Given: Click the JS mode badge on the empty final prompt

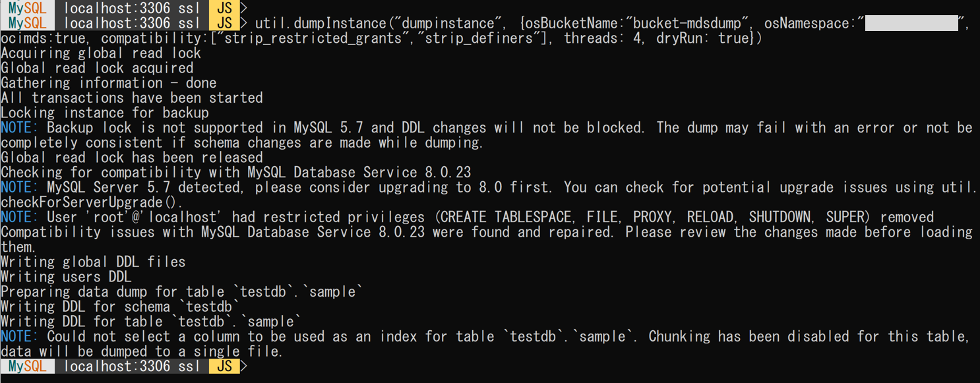Looking at the screenshot, I should click(x=224, y=366).
